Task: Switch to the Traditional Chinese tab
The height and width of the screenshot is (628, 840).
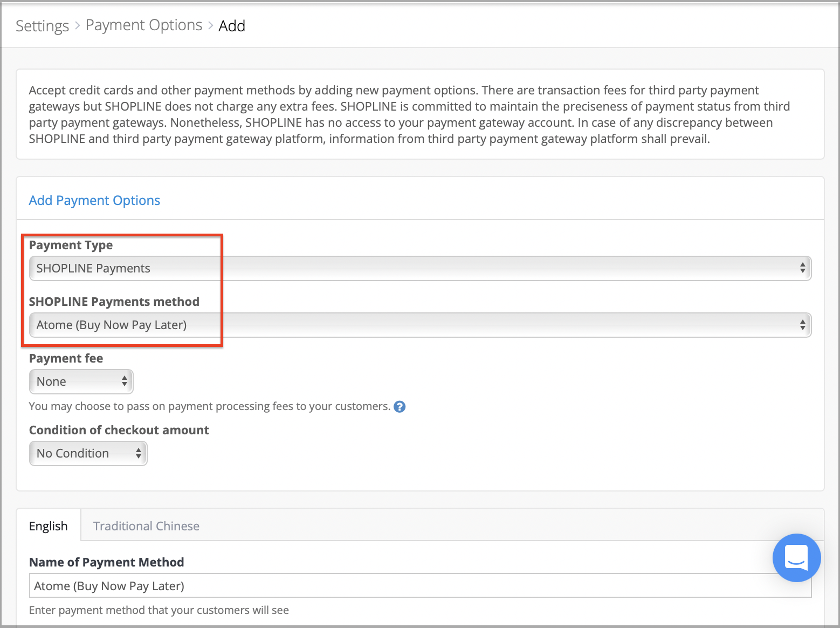Action: pos(146,526)
